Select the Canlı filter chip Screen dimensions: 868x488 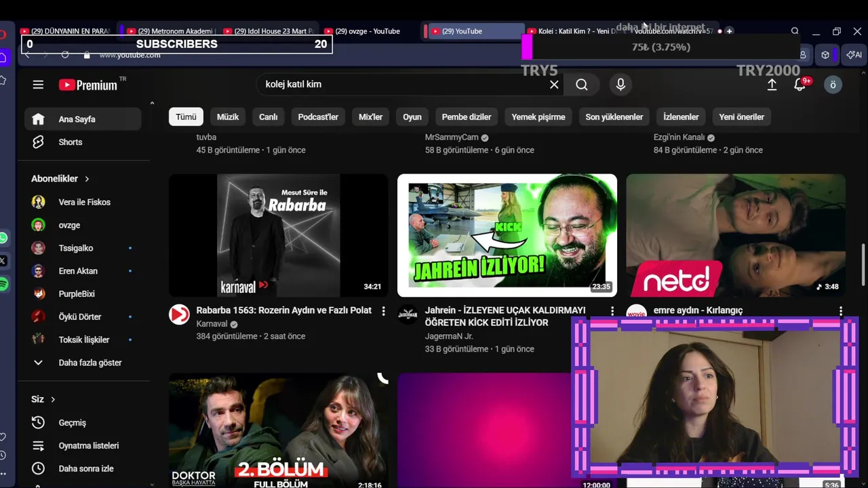[x=269, y=117]
